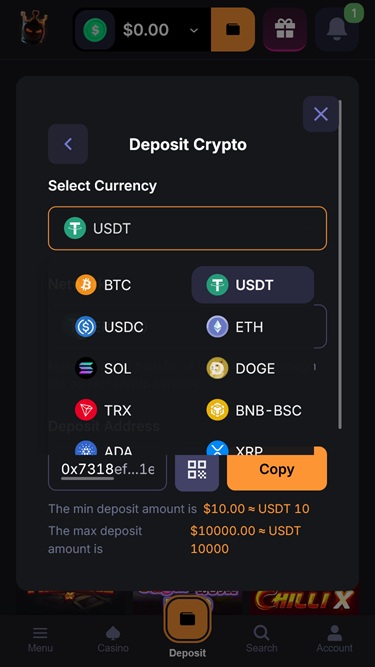Image resolution: width=375 pixels, height=667 pixels.
Task: Open the Casino tab
Action: tap(113, 638)
